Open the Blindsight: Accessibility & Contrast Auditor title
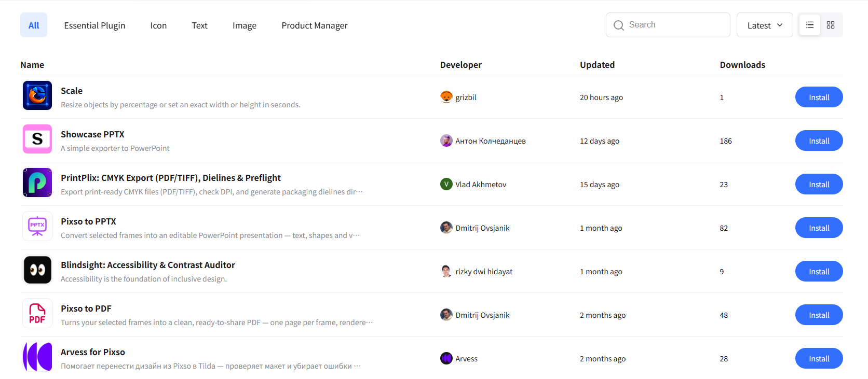 (148, 265)
